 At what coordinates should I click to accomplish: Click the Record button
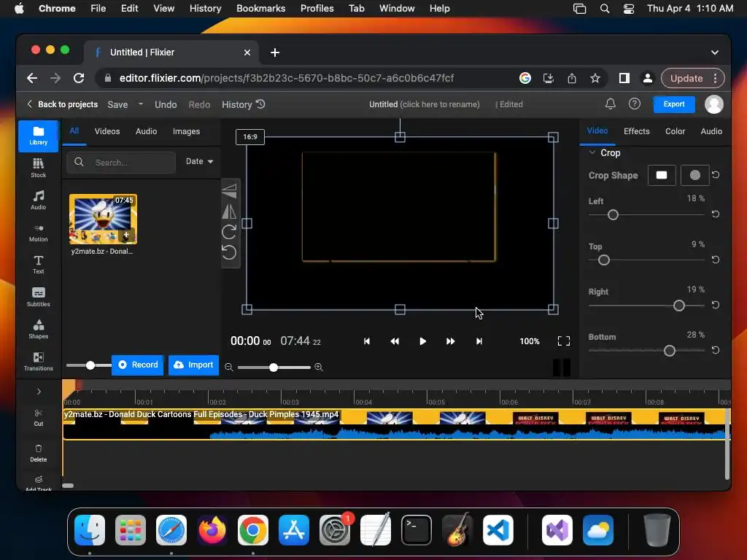(138, 365)
